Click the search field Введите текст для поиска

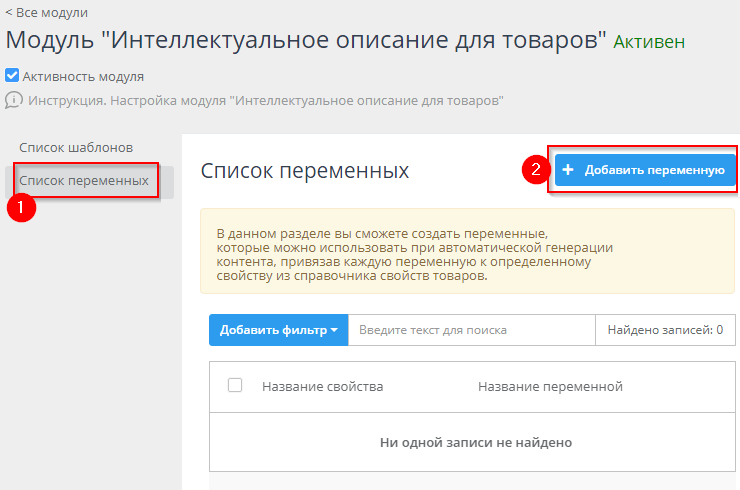pyautogui.click(x=470, y=330)
